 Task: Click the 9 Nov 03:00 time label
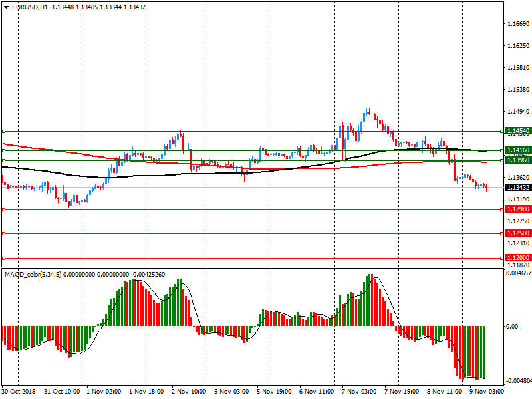tap(487, 392)
